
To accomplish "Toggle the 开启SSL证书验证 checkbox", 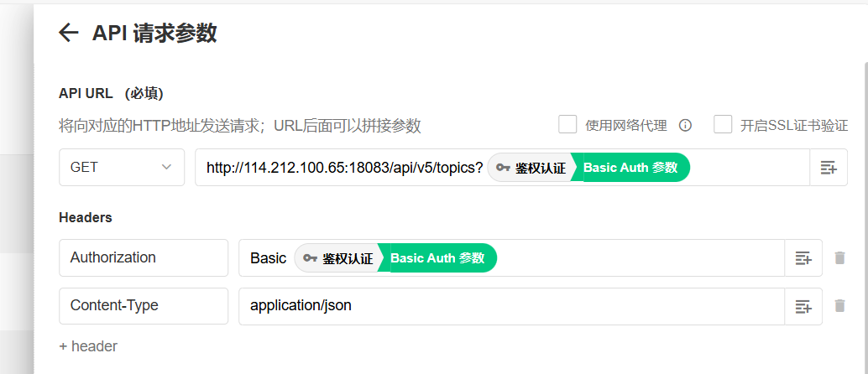I will [x=723, y=125].
